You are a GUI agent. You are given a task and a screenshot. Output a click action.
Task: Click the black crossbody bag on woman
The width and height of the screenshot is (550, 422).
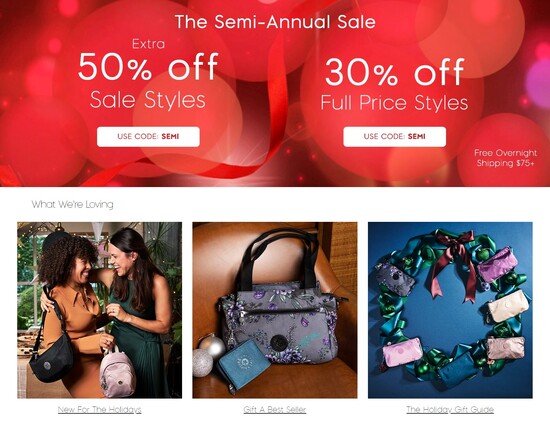(x=51, y=357)
